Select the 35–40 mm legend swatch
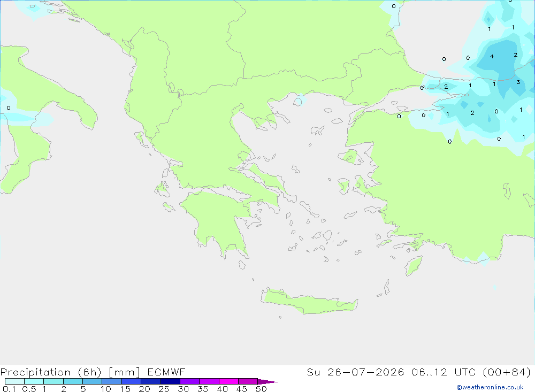Image resolution: width=535 pixels, height=392 pixels. 209,381
